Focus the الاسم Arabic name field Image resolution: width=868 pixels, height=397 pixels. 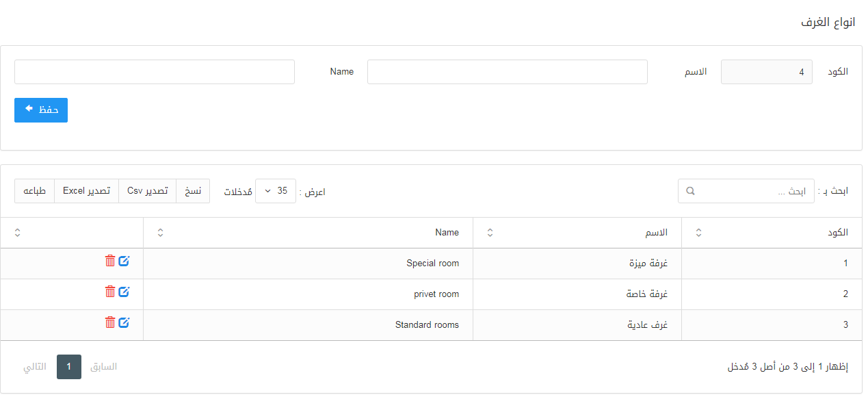click(x=507, y=72)
